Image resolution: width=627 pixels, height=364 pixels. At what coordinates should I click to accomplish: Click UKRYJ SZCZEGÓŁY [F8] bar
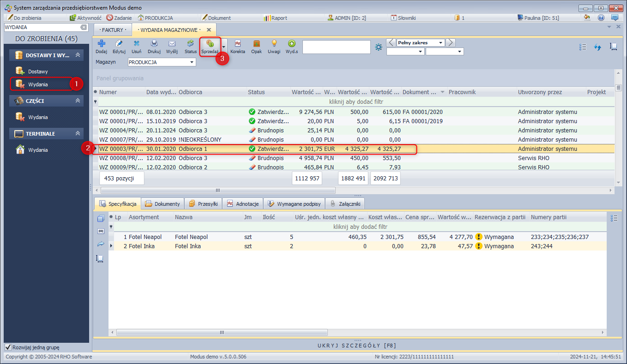click(356, 345)
